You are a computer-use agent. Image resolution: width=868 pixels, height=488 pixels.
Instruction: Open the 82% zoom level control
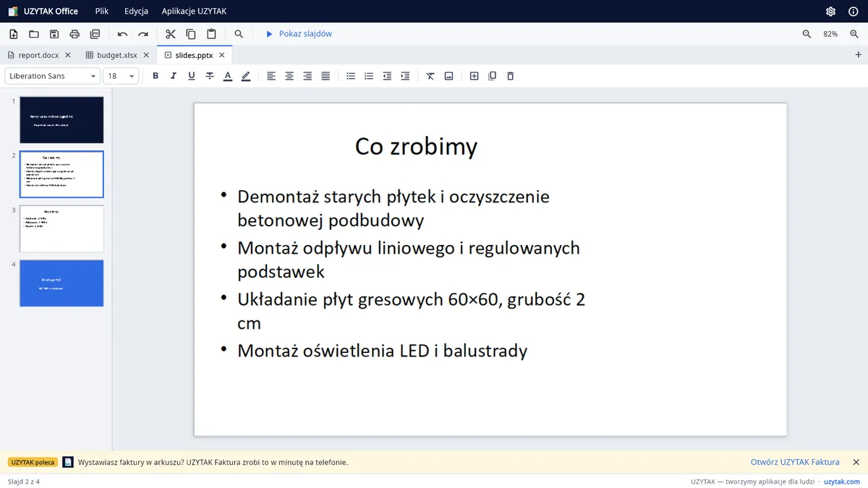830,34
